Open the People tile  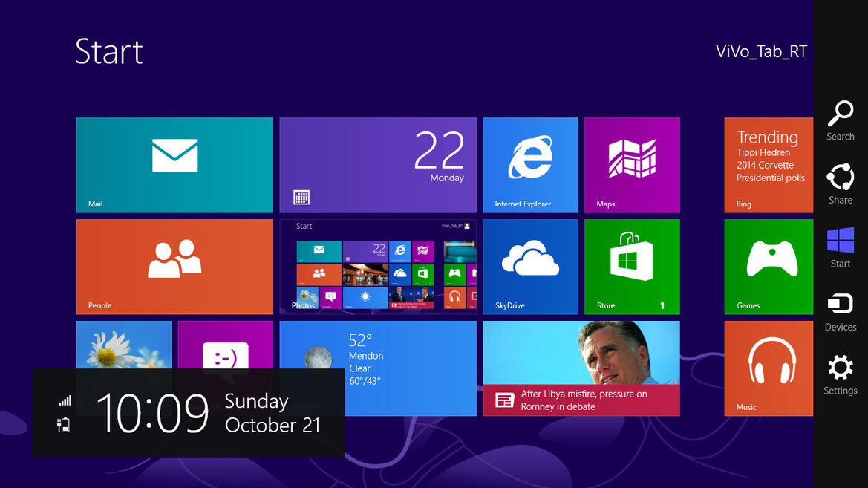(x=174, y=267)
